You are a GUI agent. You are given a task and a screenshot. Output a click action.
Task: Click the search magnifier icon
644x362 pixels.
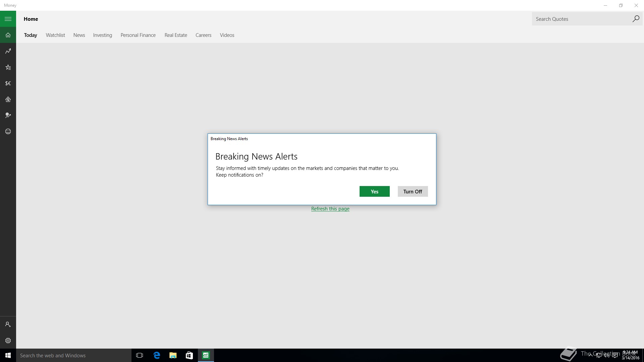(x=636, y=19)
